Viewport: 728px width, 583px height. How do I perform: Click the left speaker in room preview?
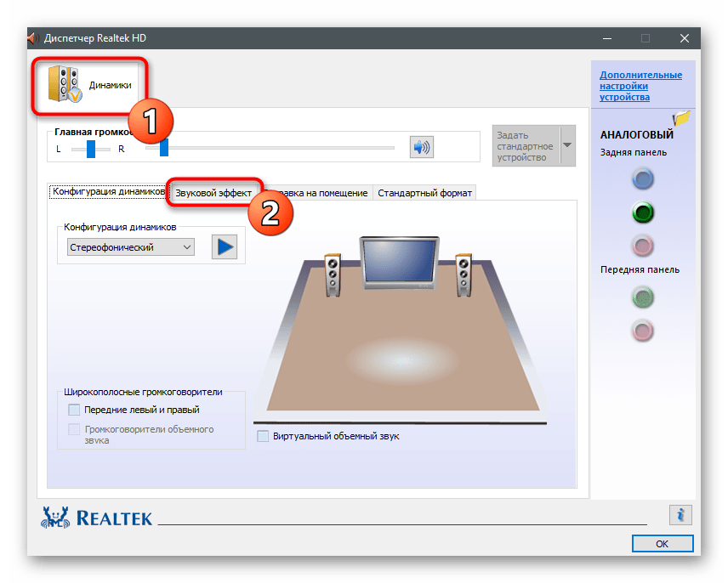pyautogui.click(x=333, y=274)
